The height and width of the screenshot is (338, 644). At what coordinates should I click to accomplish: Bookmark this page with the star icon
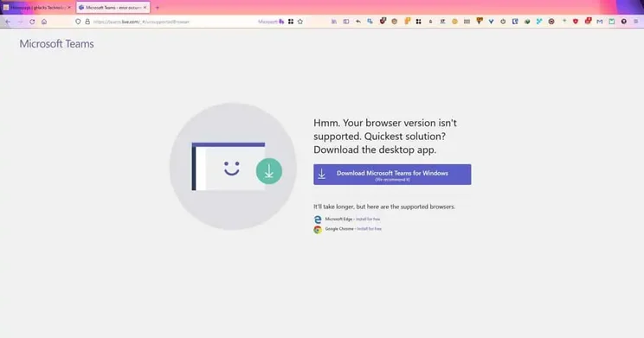coord(300,22)
